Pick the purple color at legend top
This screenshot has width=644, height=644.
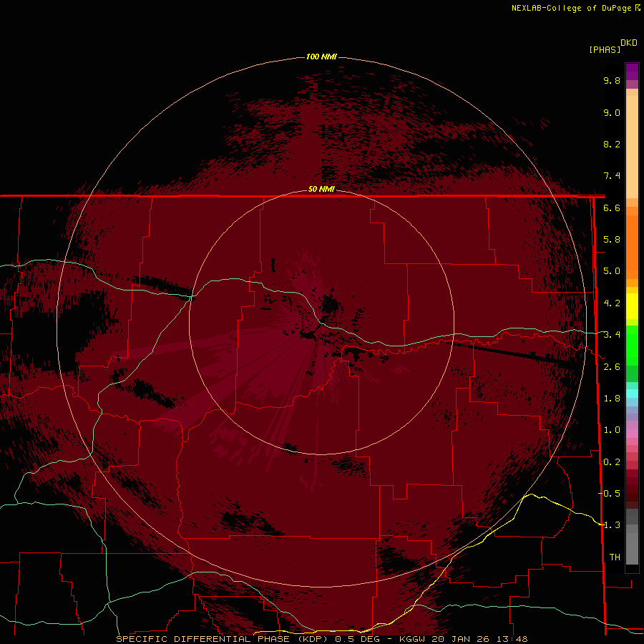tap(632, 70)
